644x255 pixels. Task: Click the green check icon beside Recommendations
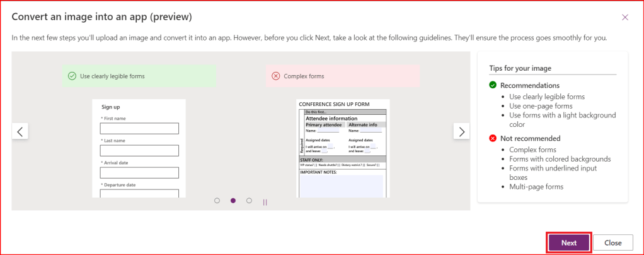[493, 85]
